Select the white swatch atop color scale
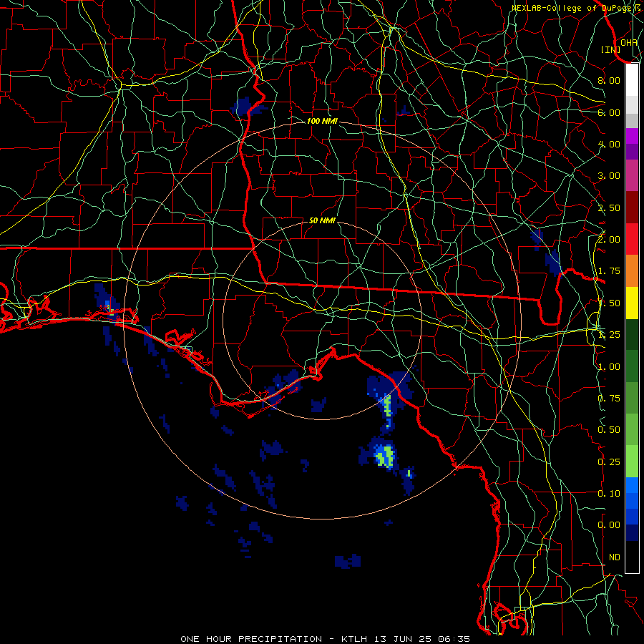This screenshot has width=644, height=644. click(x=632, y=80)
